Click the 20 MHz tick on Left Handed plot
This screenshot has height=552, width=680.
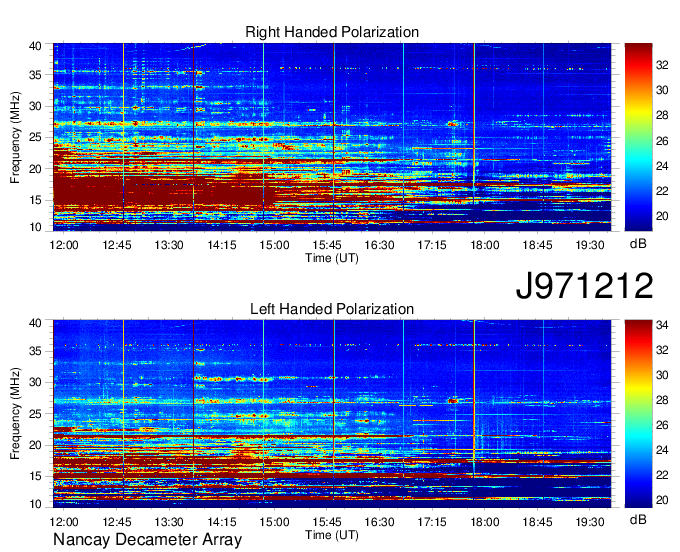35,445
